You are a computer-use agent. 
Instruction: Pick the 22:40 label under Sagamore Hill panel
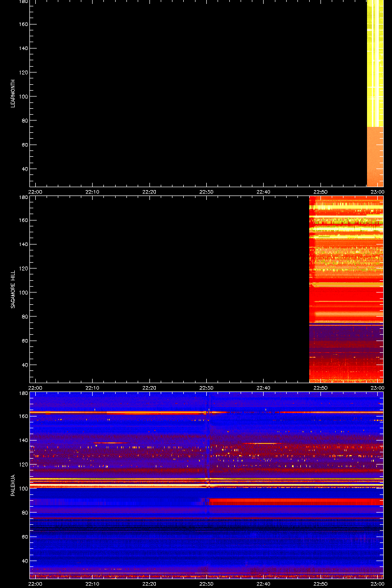(x=263, y=387)
